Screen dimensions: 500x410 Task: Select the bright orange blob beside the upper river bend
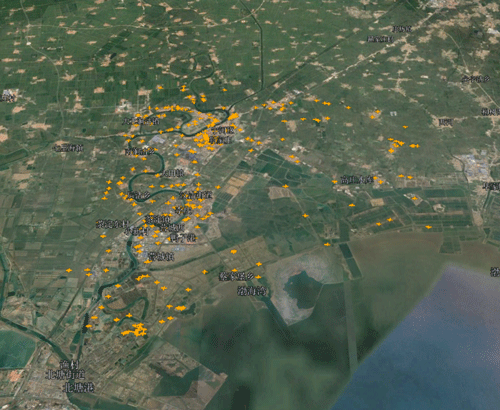(233, 116)
